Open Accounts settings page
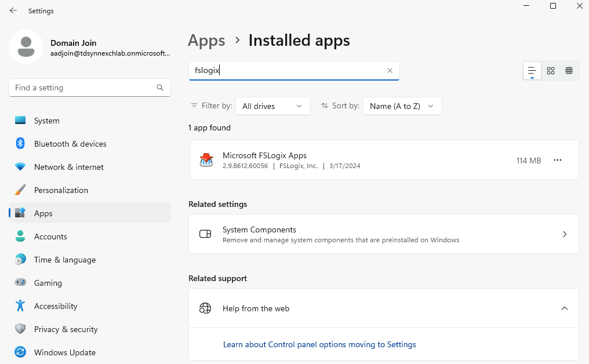The image size is (589, 364). click(x=90, y=236)
